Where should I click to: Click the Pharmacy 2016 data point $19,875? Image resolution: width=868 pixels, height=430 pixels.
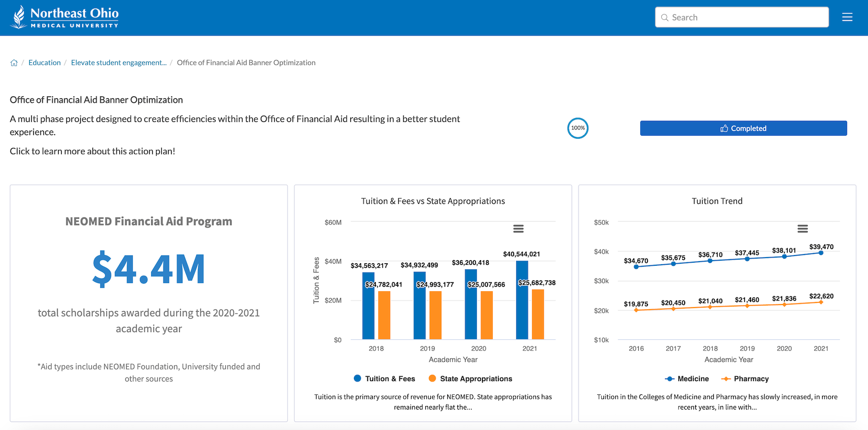(x=636, y=310)
